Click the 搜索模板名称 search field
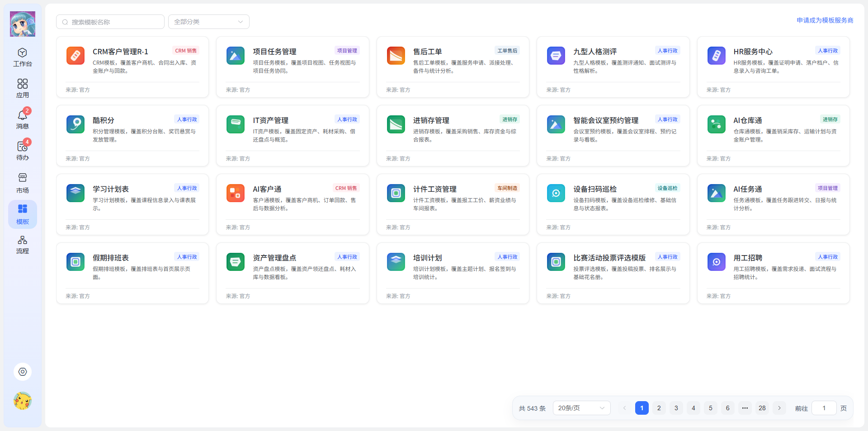Image resolution: width=868 pixels, height=431 pixels. 110,22
